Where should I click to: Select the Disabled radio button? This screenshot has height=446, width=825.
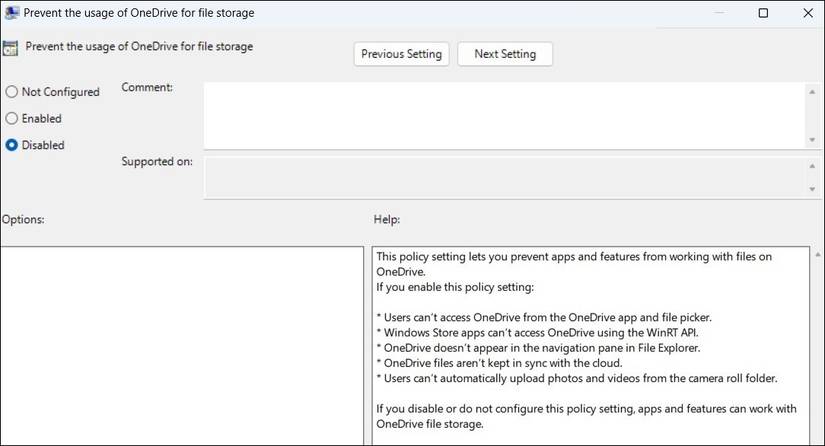(12, 145)
